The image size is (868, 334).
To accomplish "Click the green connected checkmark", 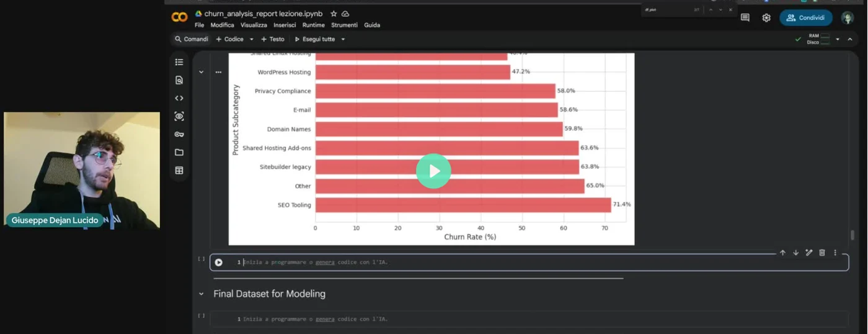I will pyautogui.click(x=798, y=39).
